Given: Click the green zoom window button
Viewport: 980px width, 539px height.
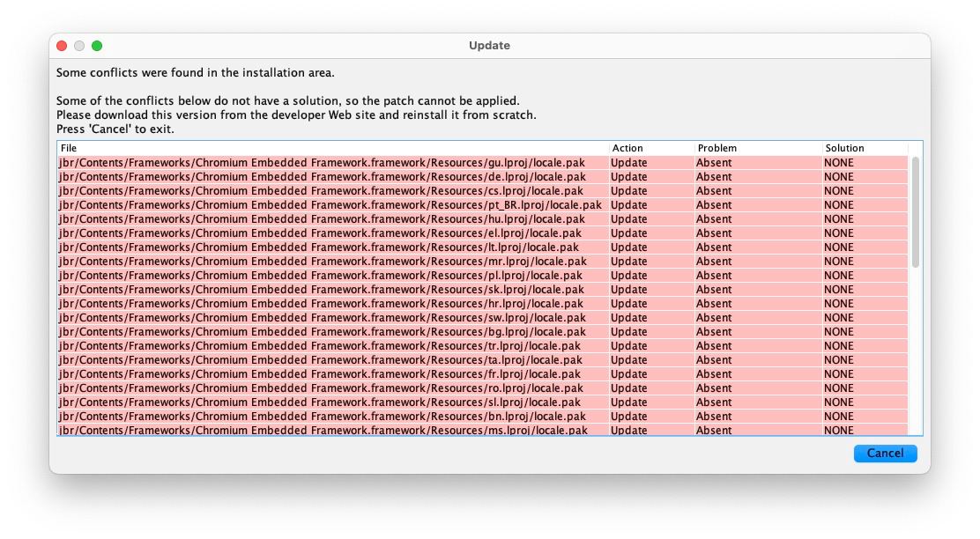Looking at the screenshot, I should pos(97,46).
